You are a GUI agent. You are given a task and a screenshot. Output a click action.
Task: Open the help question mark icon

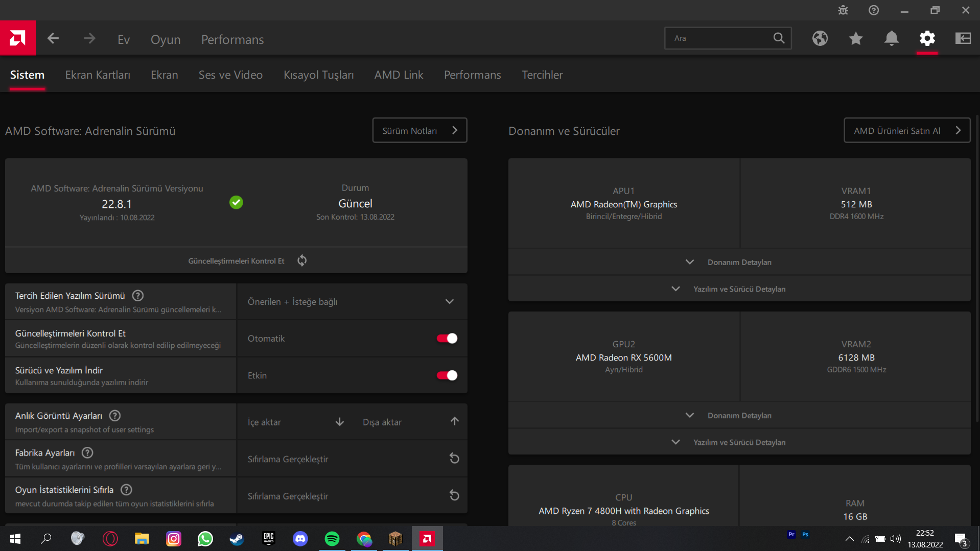click(874, 10)
